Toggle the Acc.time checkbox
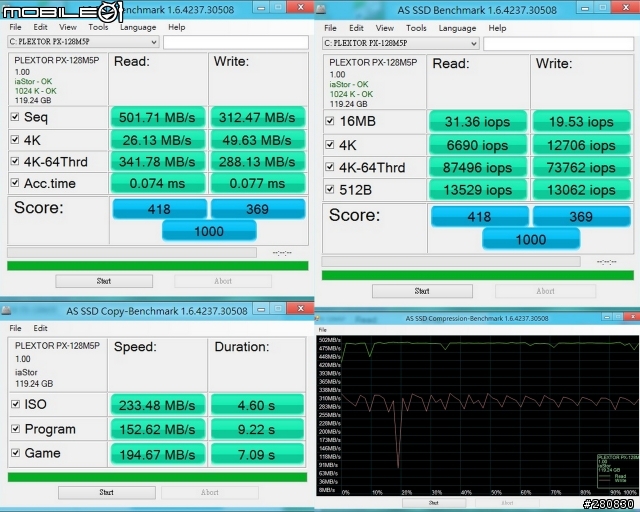Viewport: 640px width, 512px height. pyautogui.click(x=15, y=183)
